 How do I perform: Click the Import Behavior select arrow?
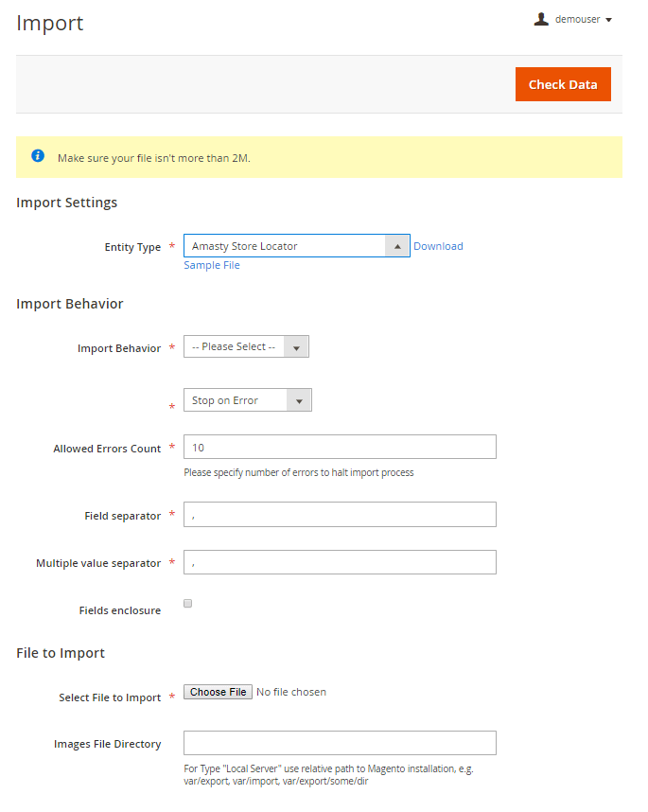[x=296, y=347]
